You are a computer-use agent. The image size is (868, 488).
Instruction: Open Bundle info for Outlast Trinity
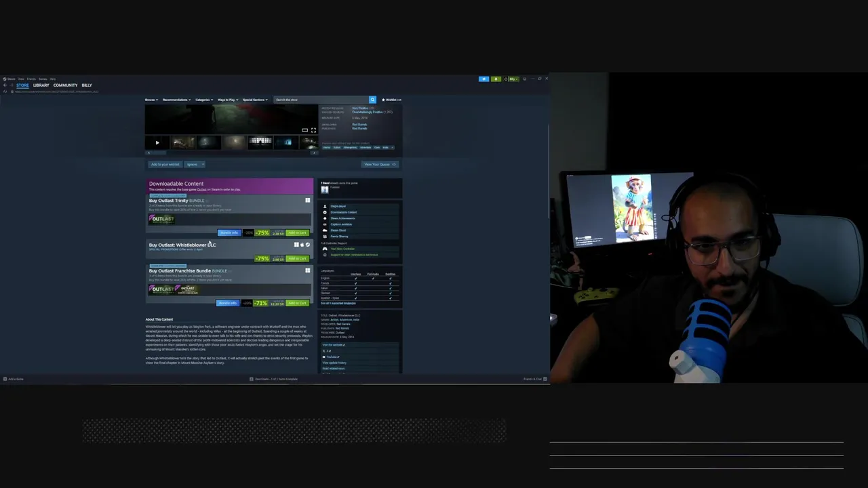[x=229, y=232]
